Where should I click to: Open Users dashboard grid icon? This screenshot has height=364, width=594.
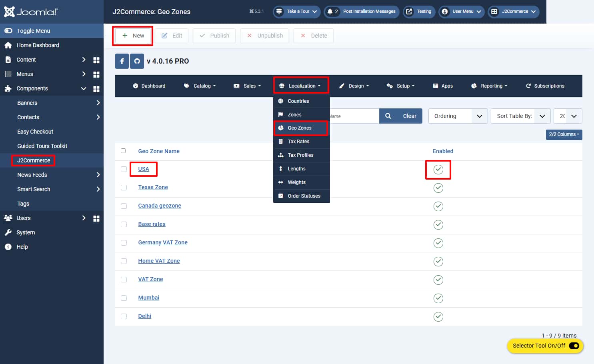point(96,218)
